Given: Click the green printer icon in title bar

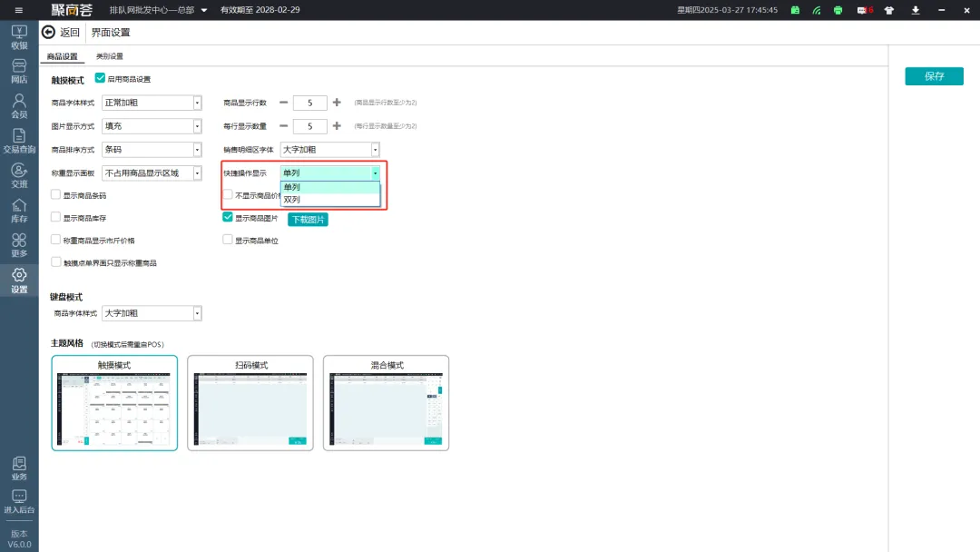Looking at the screenshot, I should (x=838, y=10).
